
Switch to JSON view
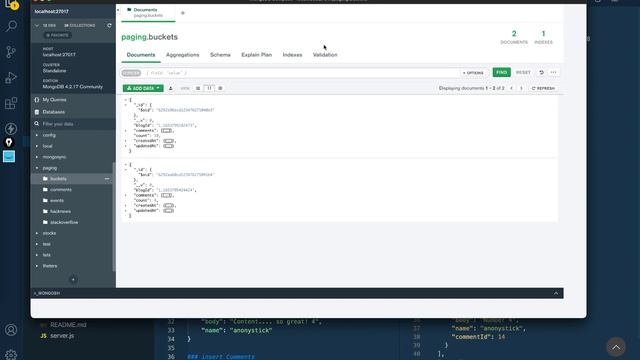pyautogui.click(x=209, y=88)
